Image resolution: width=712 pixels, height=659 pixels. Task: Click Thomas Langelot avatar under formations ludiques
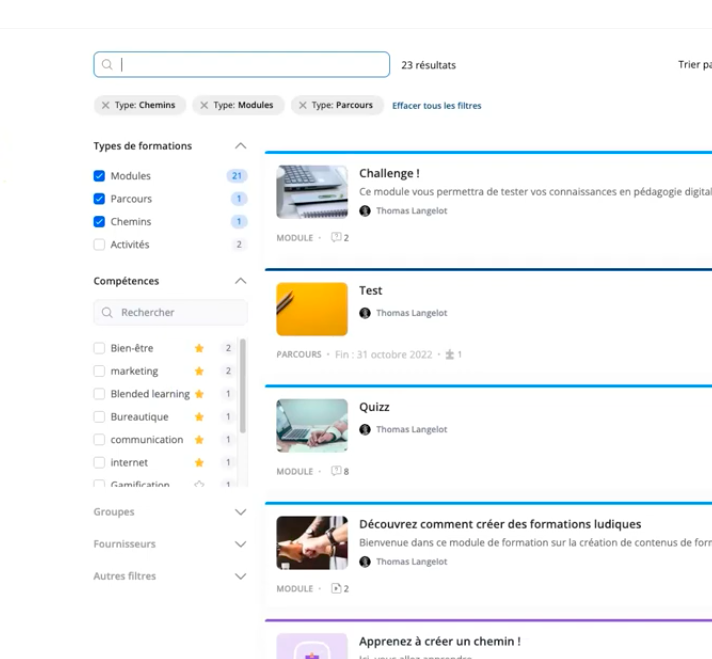click(x=365, y=562)
